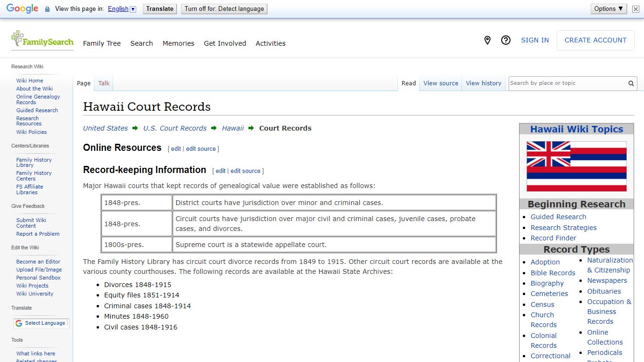Open Naturalization & Citizenship link
The image size is (644, 362).
610,265
